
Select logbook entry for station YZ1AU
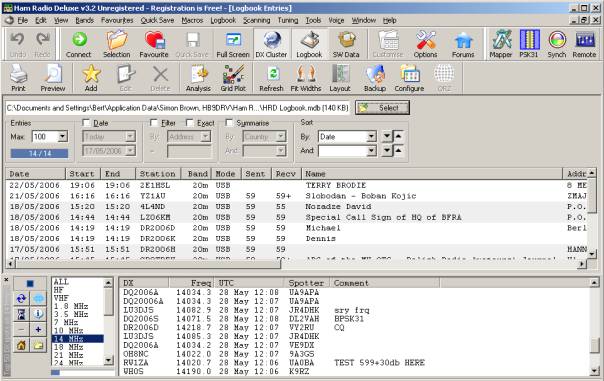point(297,196)
